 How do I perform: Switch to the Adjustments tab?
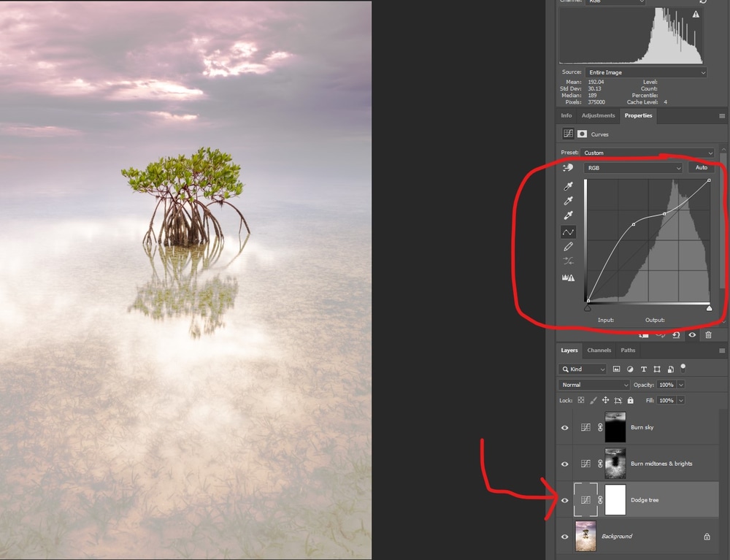(599, 115)
